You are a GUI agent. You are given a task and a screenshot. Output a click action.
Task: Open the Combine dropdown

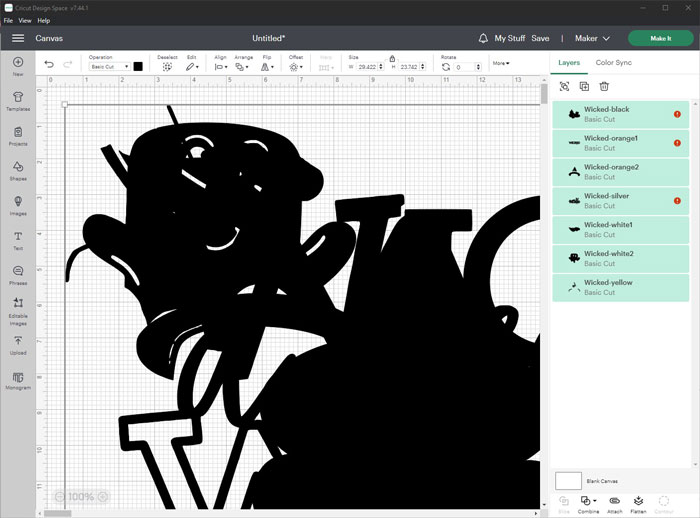(x=588, y=501)
